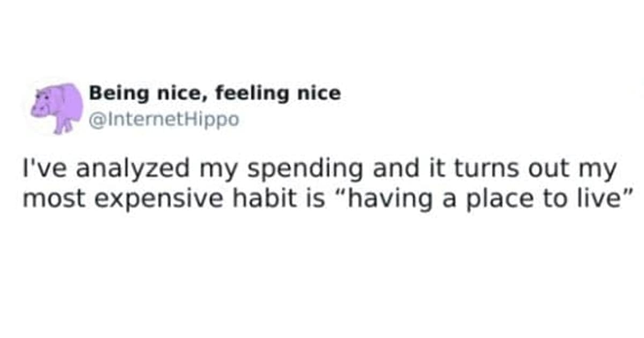This screenshot has height=338, width=644.
Task: Click the purple hippo profile avatar
Action: click(x=56, y=106)
